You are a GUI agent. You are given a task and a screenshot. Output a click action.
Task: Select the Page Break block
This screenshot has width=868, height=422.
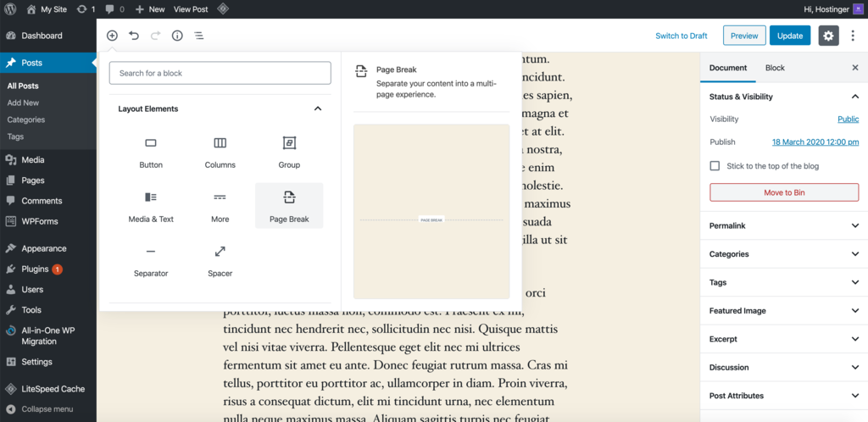289,206
